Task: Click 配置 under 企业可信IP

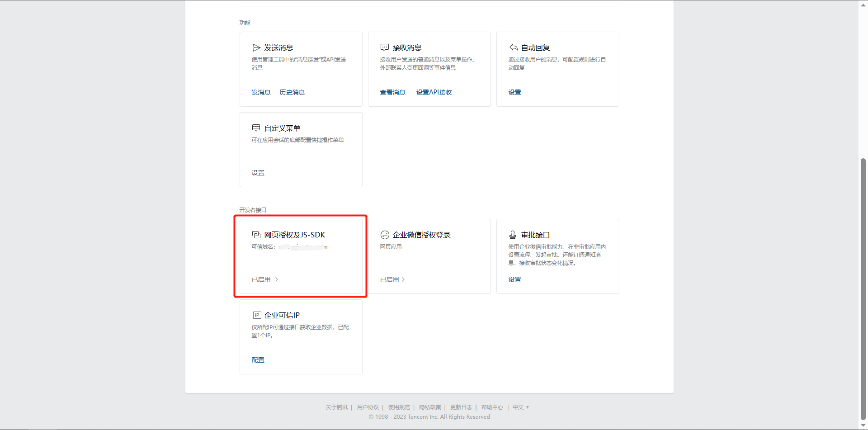Action: (258, 360)
